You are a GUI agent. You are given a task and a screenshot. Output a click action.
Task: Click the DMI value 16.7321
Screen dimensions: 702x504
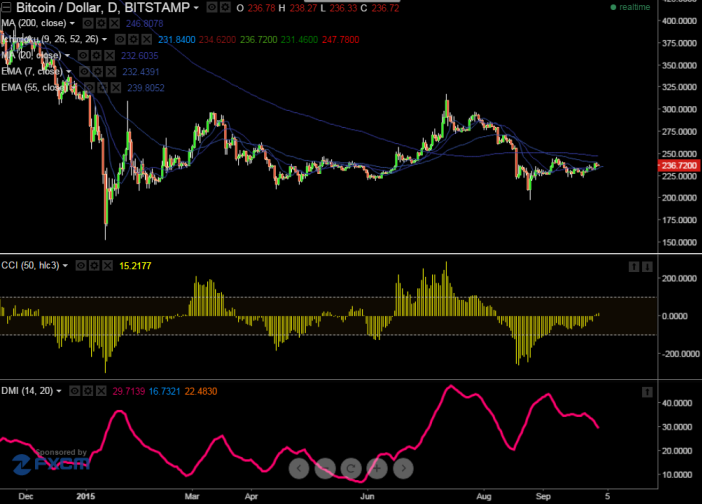164,392
